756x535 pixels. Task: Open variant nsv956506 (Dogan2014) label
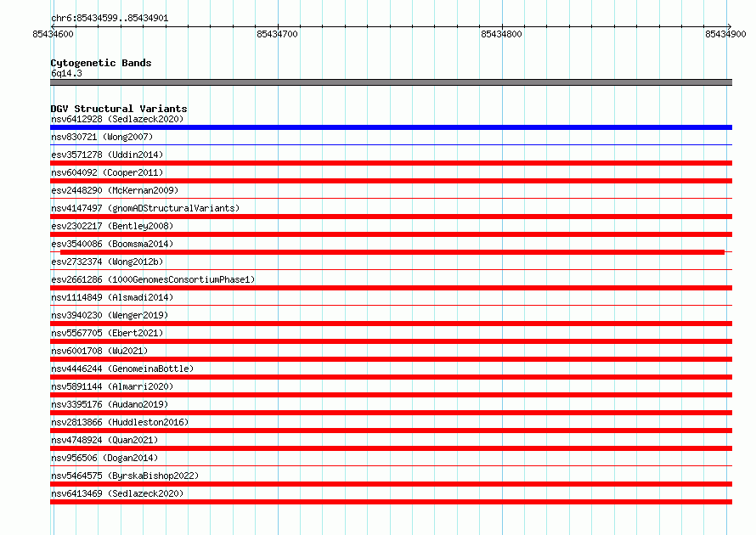[x=104, y=458]
